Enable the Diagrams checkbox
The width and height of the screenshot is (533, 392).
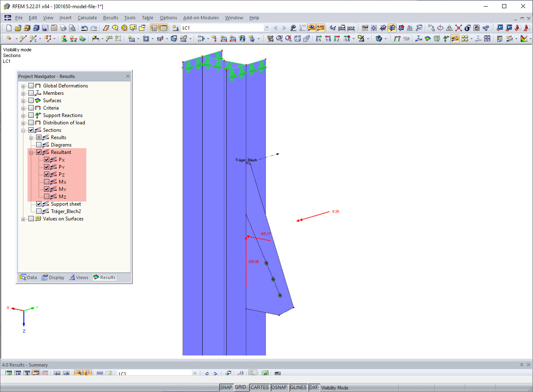coord(39,145)
